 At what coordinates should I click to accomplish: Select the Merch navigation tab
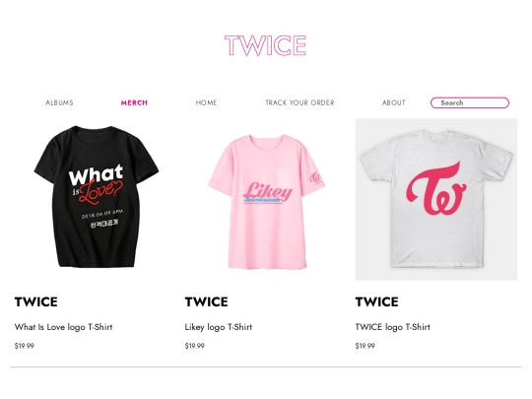click(x=134, y=102)
